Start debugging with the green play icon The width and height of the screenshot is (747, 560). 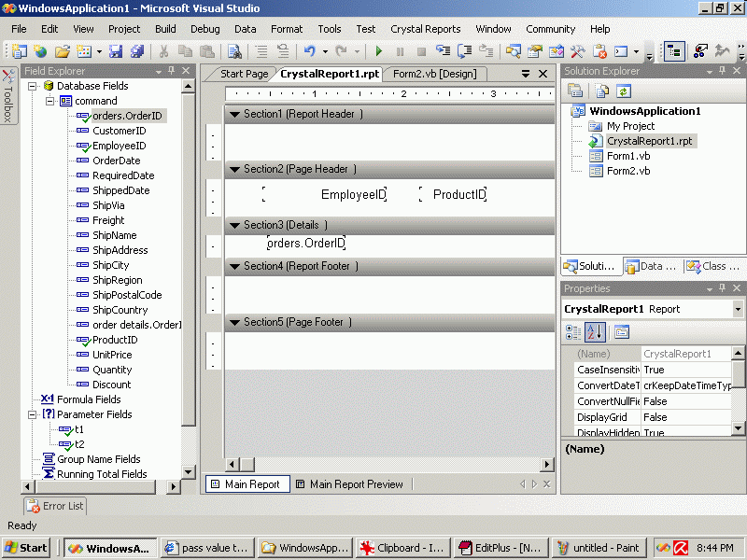click(x=379, y=51)
